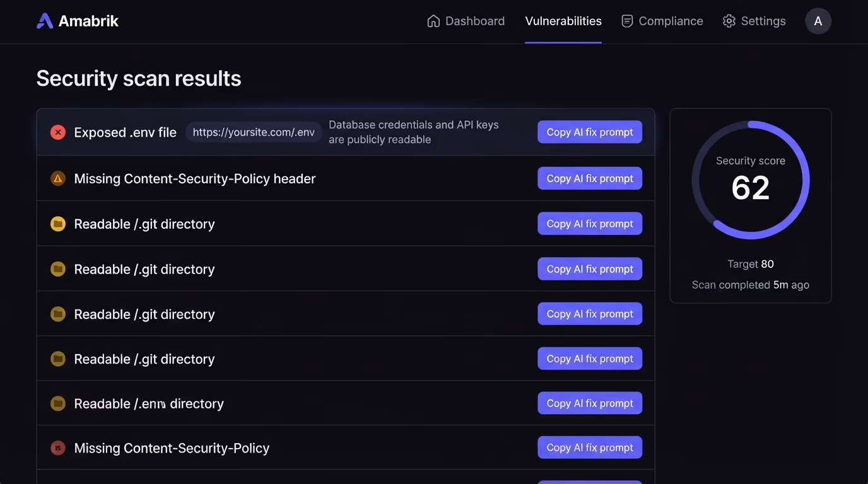Open the https://yoursite.com/.env URL chip
The width and height of the screenshot is (868, 484).
click(x=254, y=132)
